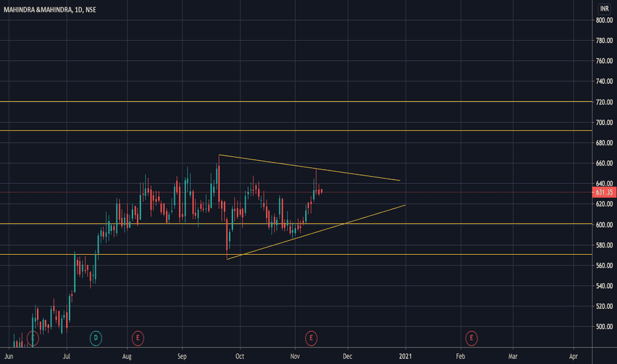Select the descending upper triangle trendline
Screen dimensions: 617x364
(309, 167)
